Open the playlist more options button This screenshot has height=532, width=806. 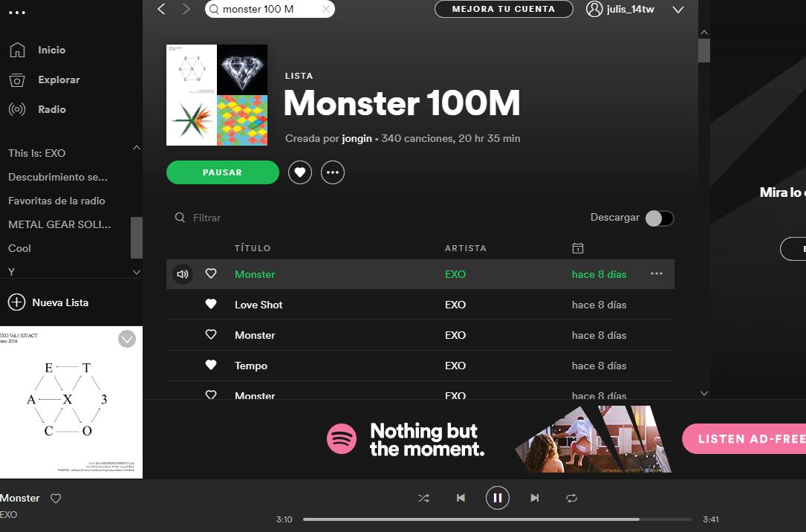pos(333,172)
